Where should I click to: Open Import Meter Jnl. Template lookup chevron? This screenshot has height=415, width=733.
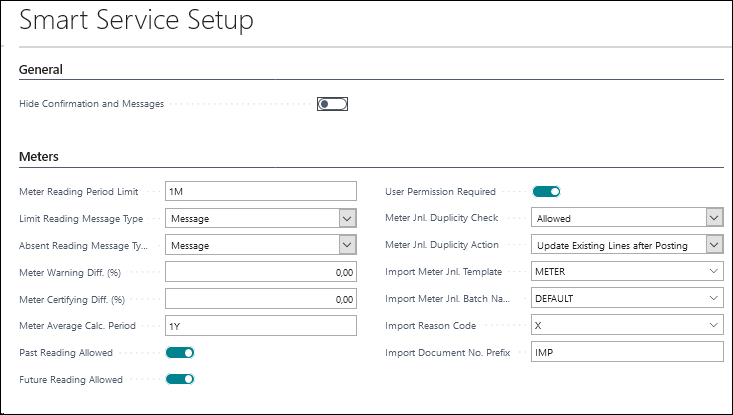[x=713, y=272]
